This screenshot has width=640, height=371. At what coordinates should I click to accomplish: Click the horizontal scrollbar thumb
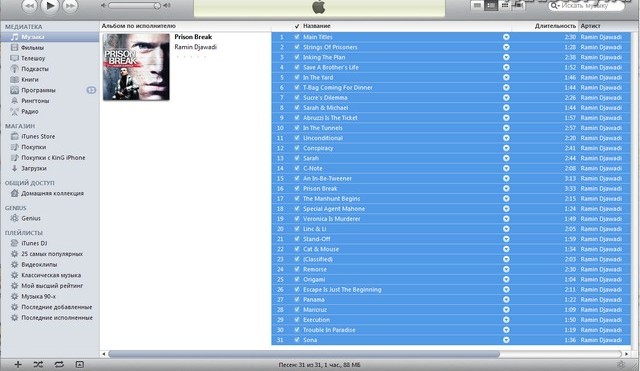point(304,354)
